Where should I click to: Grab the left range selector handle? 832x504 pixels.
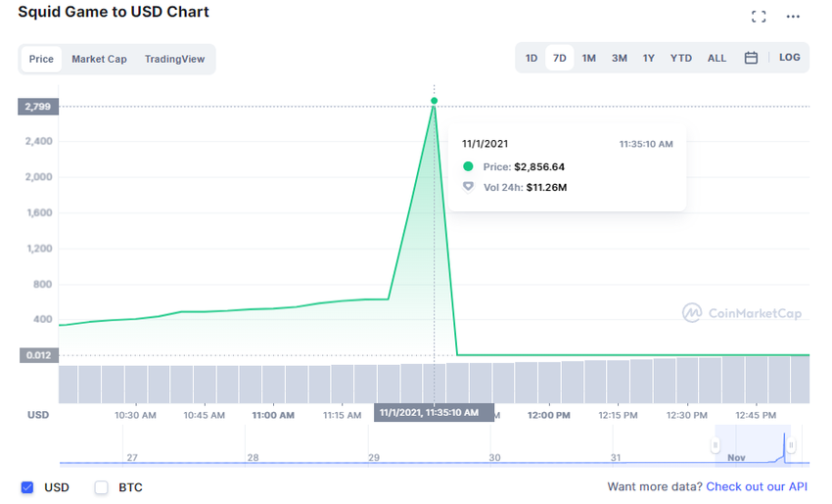click(x=715, y=445)
